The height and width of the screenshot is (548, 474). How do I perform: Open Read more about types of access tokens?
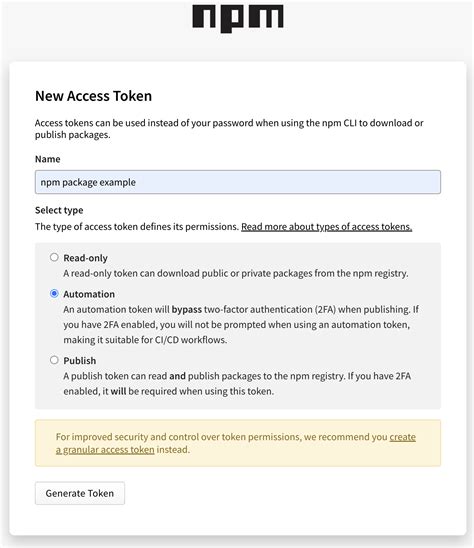[x=326, y=227]
